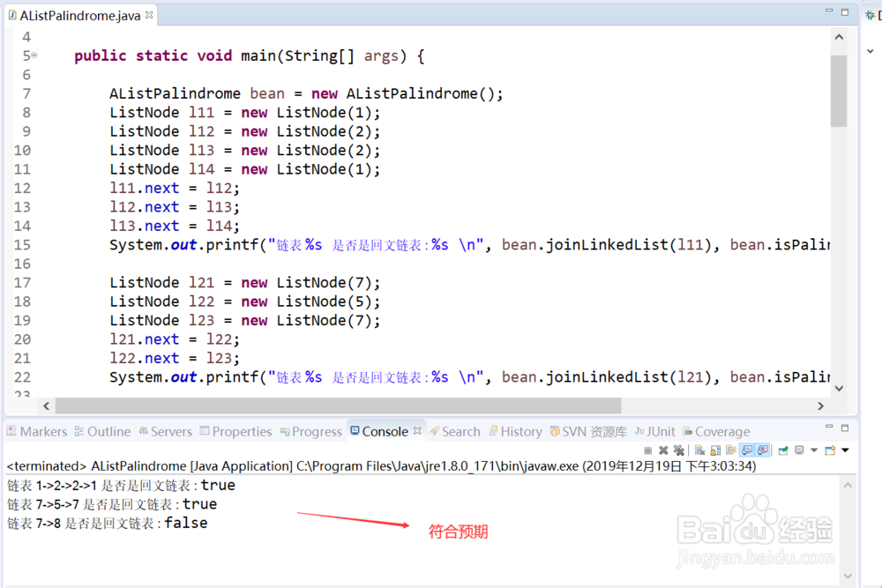Open the Servers tab
The image size is (882, 588).
click(166, 431)
